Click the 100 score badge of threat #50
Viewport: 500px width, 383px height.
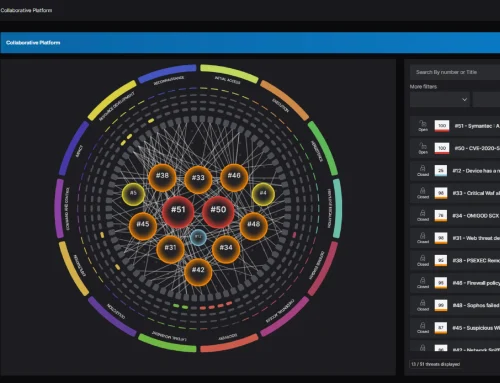[442, 148]
